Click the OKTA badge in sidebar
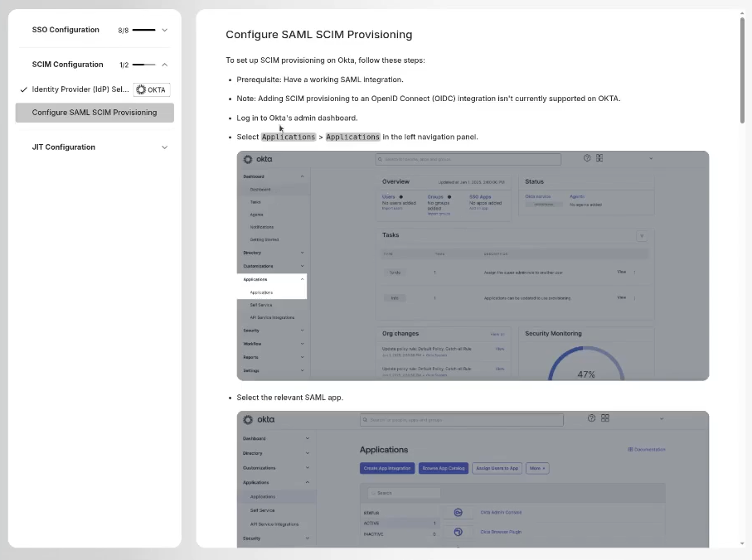Viewport: 752px width, 560px height. coord(152,89)
